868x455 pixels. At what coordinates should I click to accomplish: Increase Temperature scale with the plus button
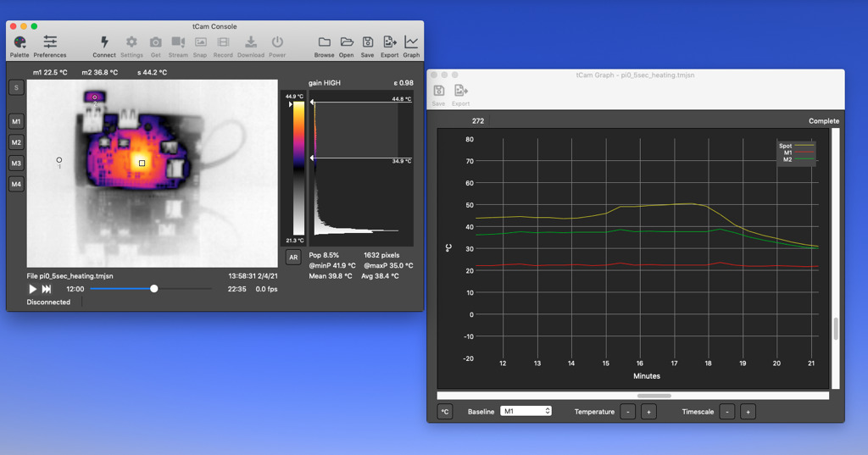[x=648, y=411]
